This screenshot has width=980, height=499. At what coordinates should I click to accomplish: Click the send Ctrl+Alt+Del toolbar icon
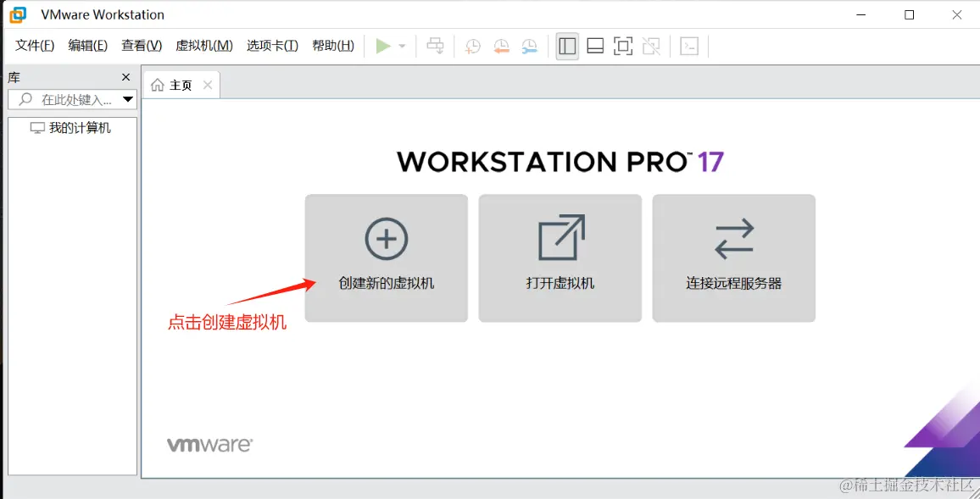tap(435, 46)
